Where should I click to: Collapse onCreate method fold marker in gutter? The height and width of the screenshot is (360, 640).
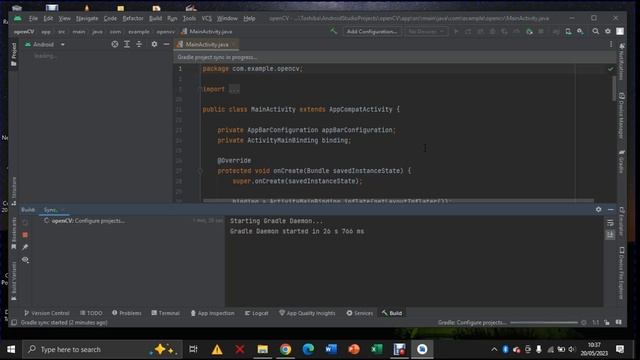point(200,171)
